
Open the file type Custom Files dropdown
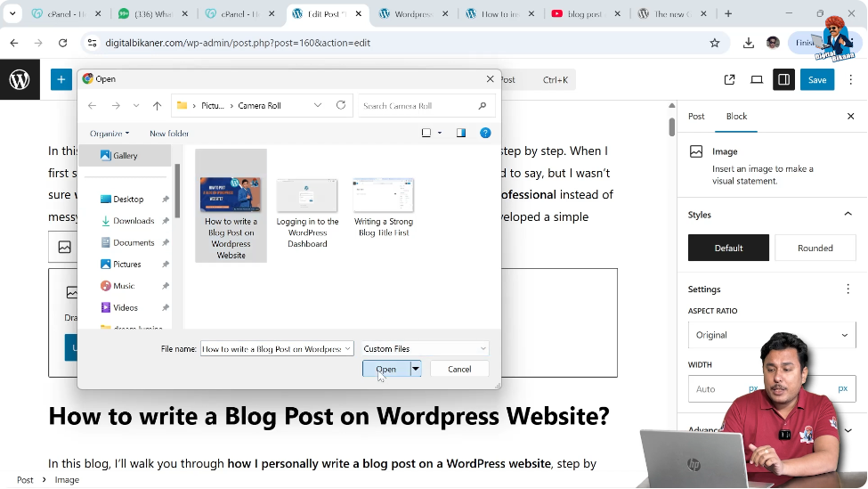pyautogui.click(x=426, y=349)
